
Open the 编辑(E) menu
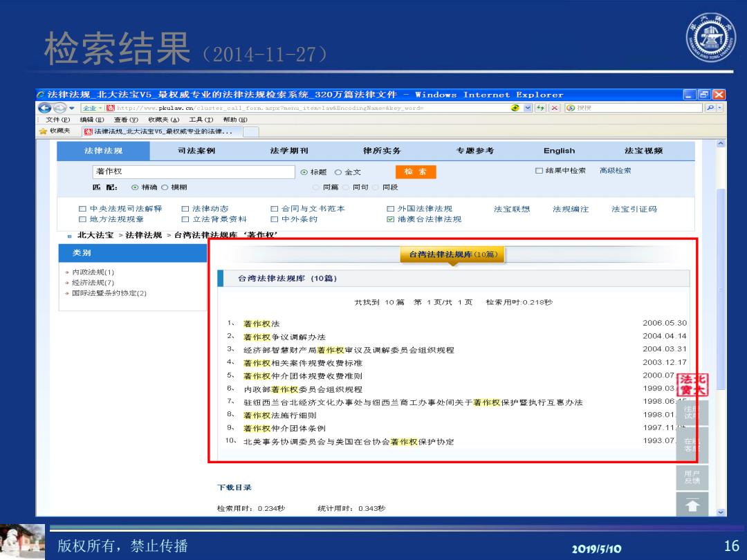[x=92, y=120]
